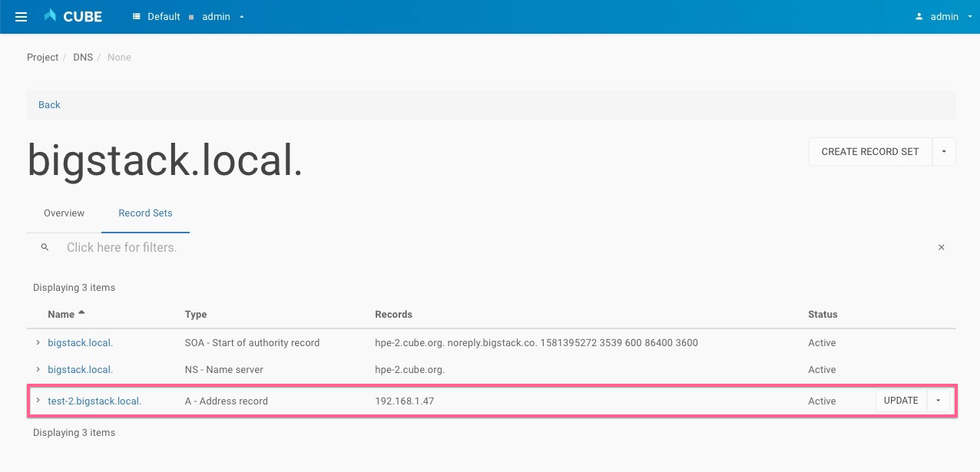Open dropdown next to Create Record Set
This screenshot has height=472, width=980.
point(944,152)
